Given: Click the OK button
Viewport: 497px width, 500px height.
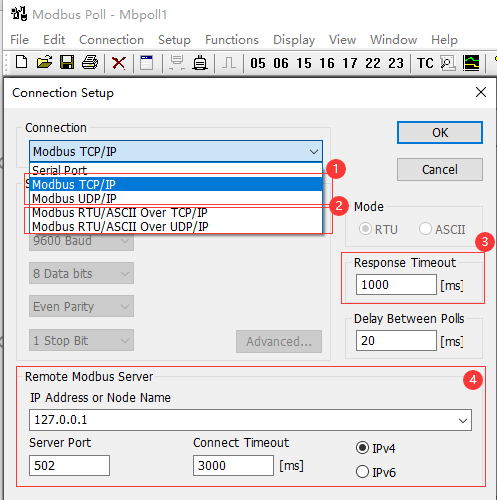Looking at the screenshot, I should click(x=440, y=133).
